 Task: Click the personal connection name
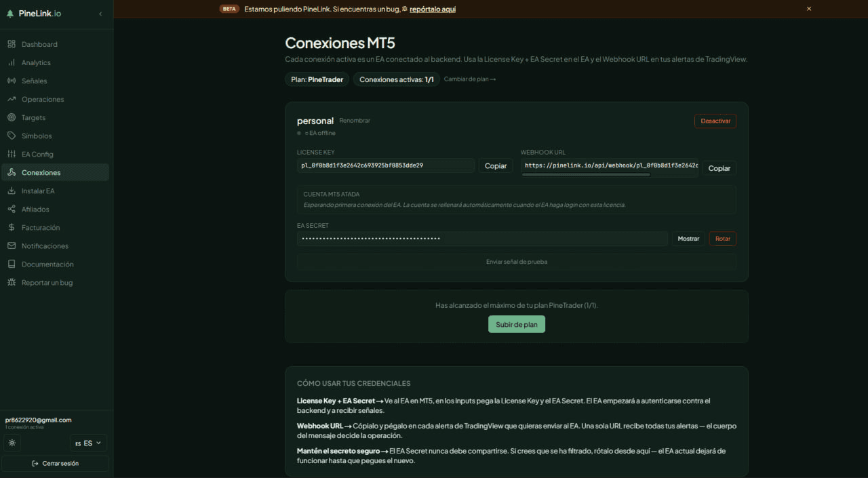click(315, 121)
